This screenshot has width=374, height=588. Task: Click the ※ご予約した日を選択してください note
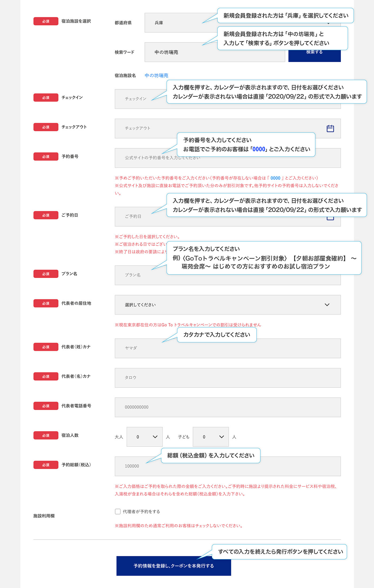pyautogui.click(x=147, y=237)
